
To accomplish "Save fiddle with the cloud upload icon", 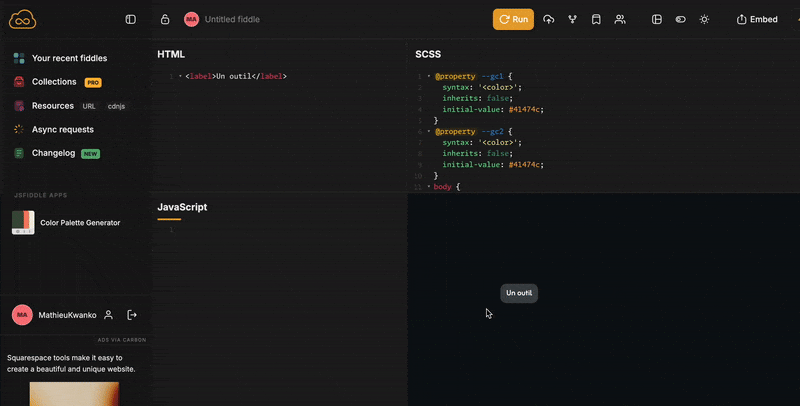I will pos(548,19).
